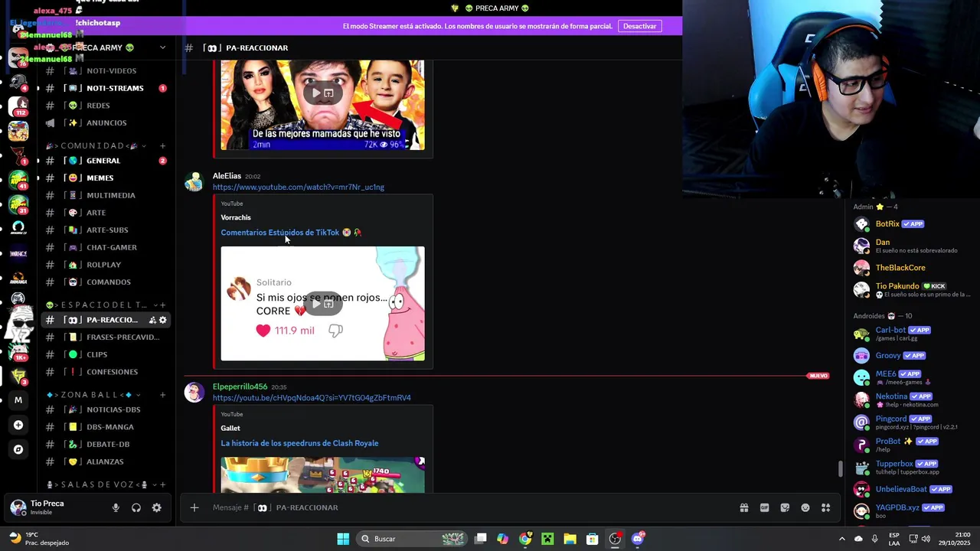Deafen audio with headphones icon
This screenshot has height=551, width=980.
point(136,507)
